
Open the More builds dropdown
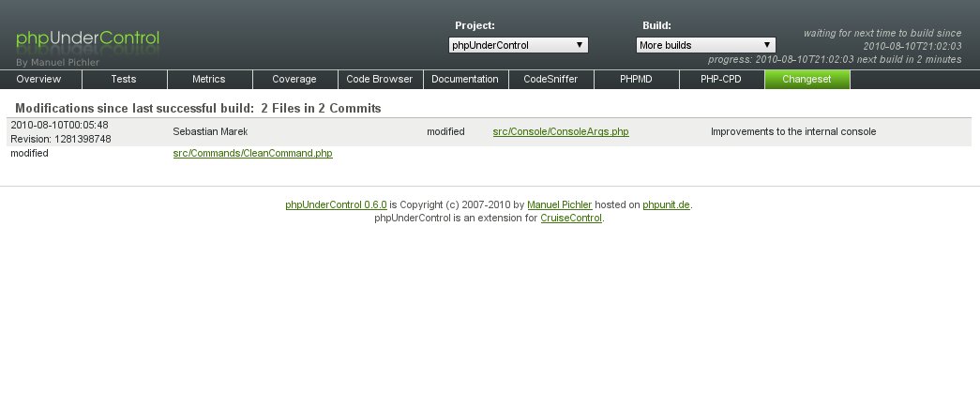pyautogui.click(x=705, y=45)
